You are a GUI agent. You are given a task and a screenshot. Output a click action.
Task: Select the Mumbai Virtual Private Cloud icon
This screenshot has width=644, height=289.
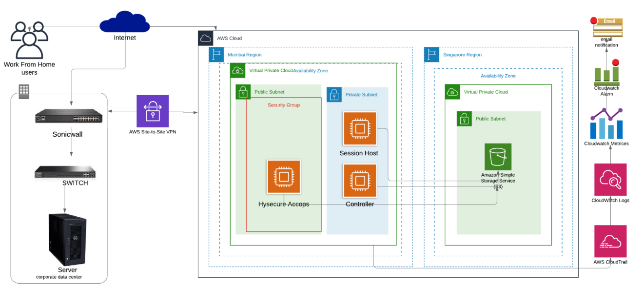(x=237, y=70)
